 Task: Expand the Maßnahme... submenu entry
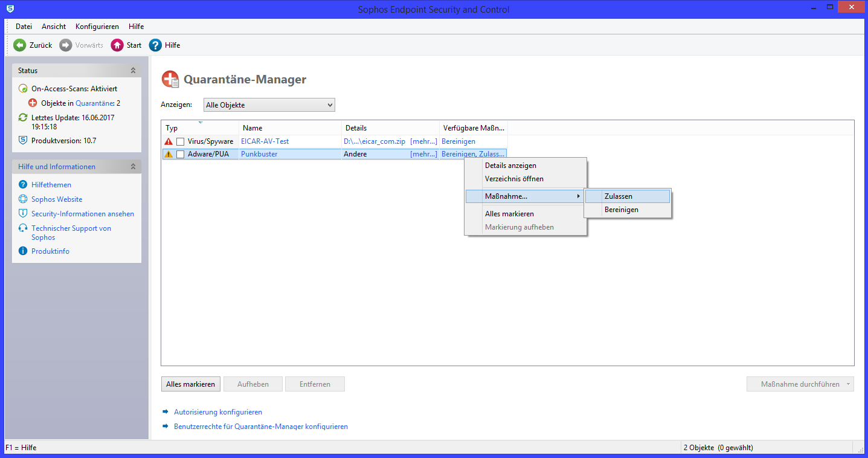click(x=524, y=196)
